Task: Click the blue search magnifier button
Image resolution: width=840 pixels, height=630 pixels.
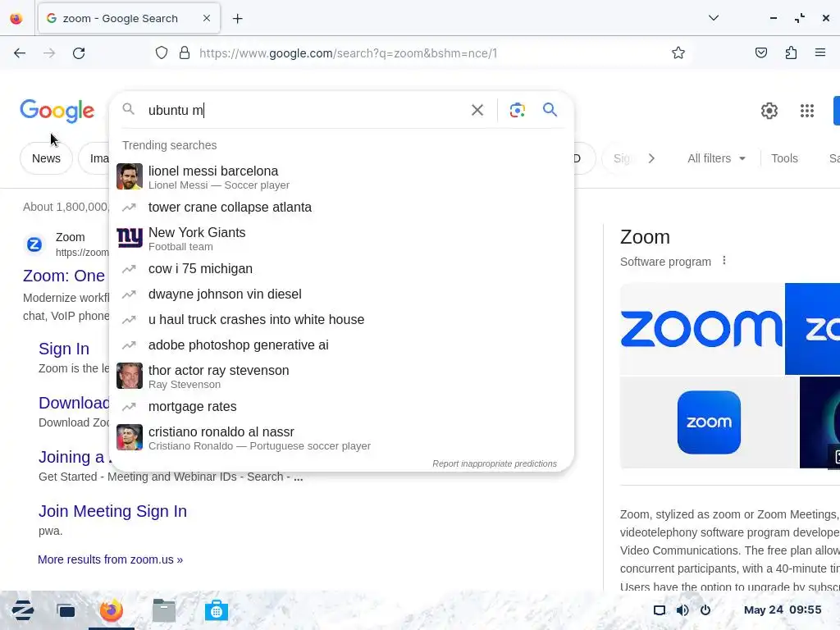Action: tap(550, 110)
